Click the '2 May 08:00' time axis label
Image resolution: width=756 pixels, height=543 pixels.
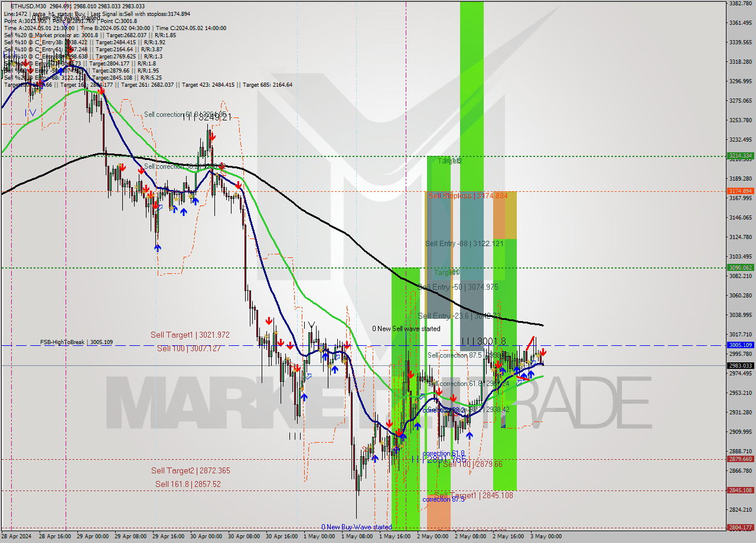pos(470,537)
